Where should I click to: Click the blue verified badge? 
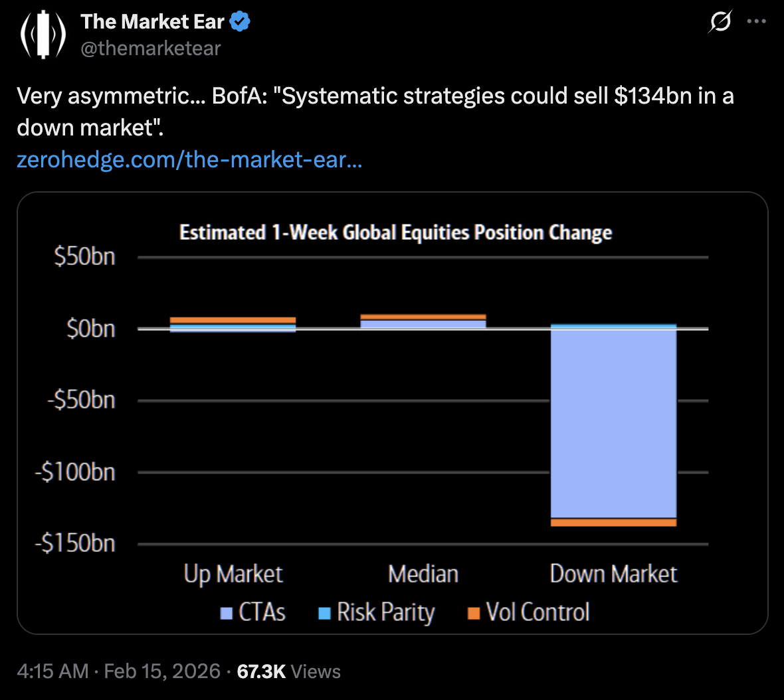[240, 22]
